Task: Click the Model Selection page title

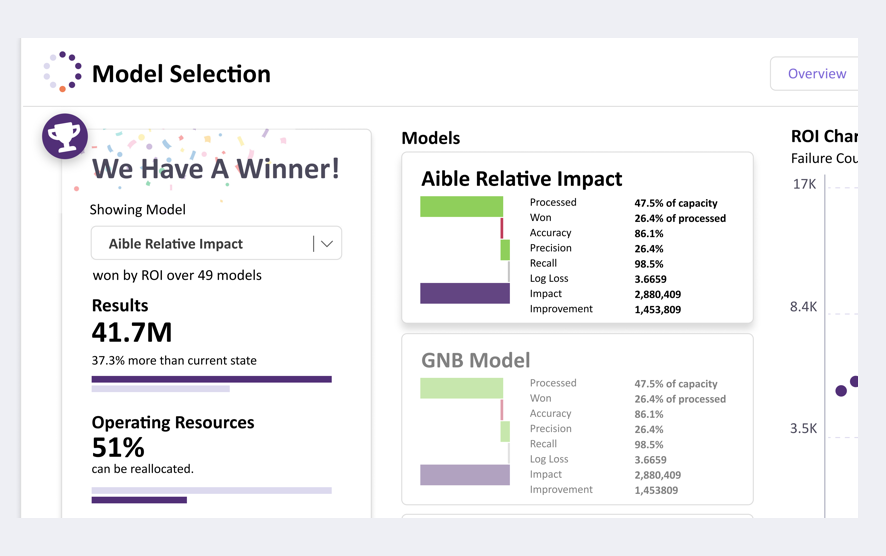Action: pyautogui.click(x=181, y=74)
